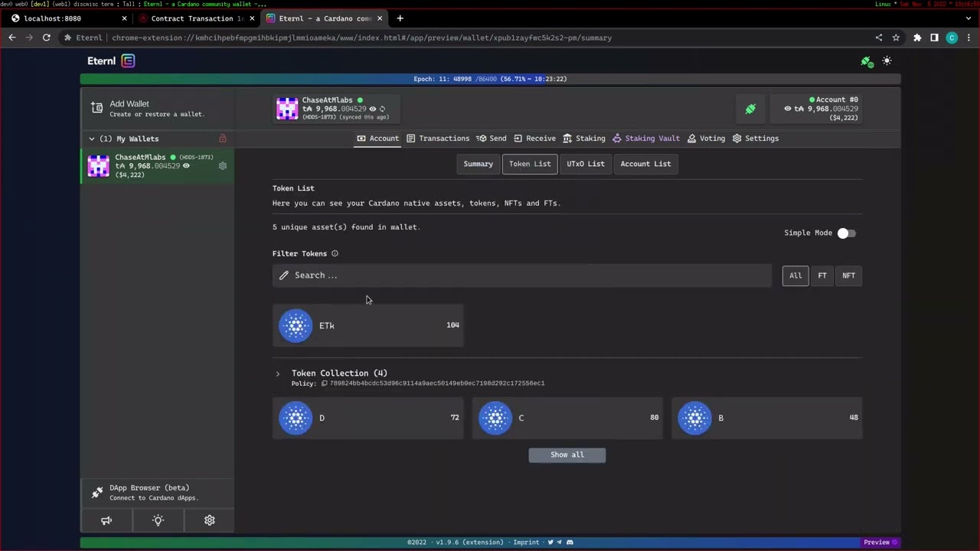Image resolution: width=980 pixels, height=551 pixels.
Task: Switch to the UTxO List sub-tab
Action: (586, 164)
